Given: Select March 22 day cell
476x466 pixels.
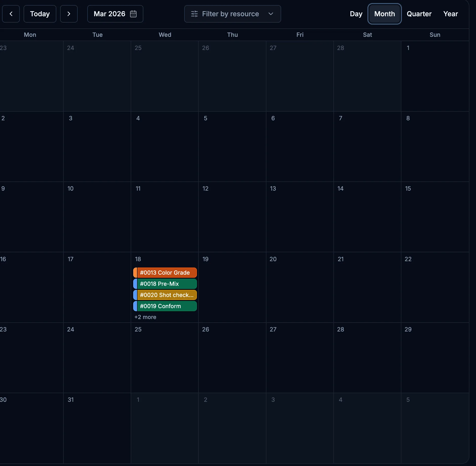Looking at the screenshot, I should tap(435, 287).
